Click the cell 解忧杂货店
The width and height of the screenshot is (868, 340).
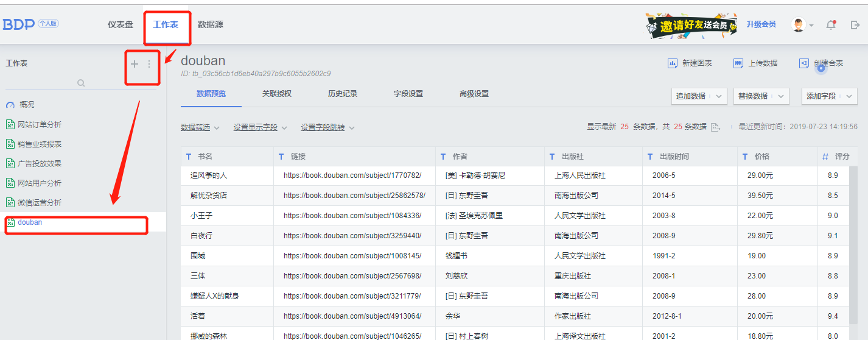click(x=209, y=196)
